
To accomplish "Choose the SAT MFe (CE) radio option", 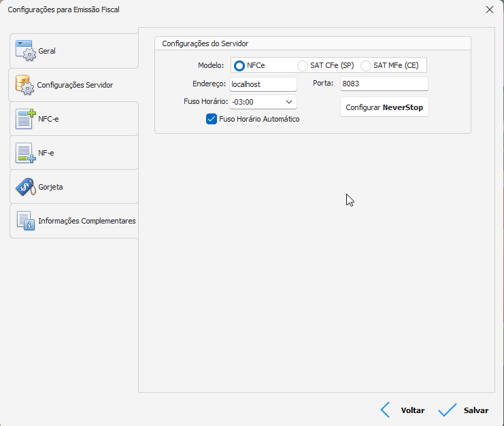I will (366, 66).
